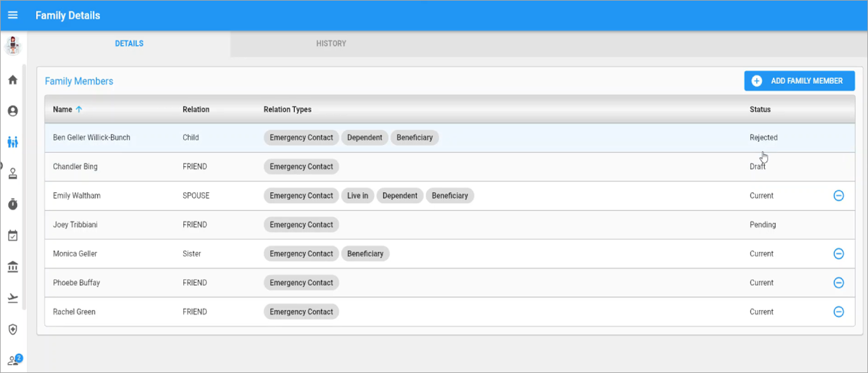Click the Child relation cell
The width and height of the screenshot is (868, 373).
pyautogui.click(x=190, y=138)
